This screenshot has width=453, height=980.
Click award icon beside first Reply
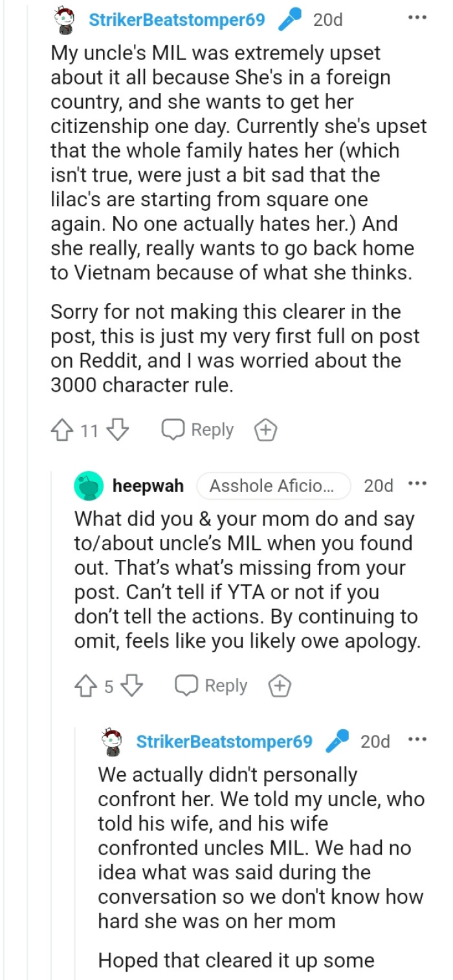(265, 431)
